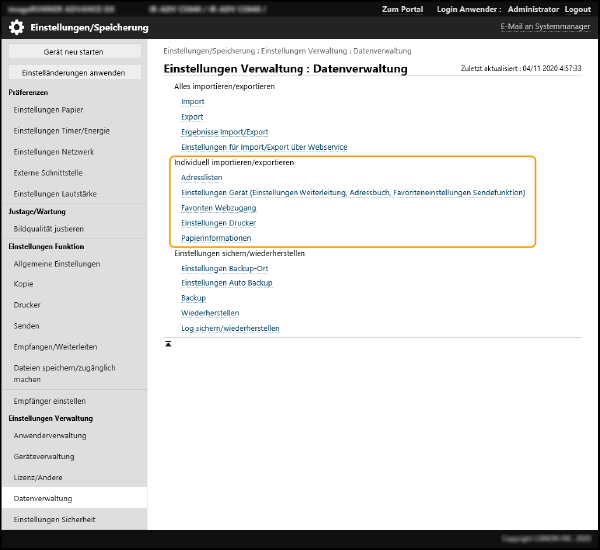Open Bildqualität justieren in sidebar
Screen dimensions: 600x550
54,229
